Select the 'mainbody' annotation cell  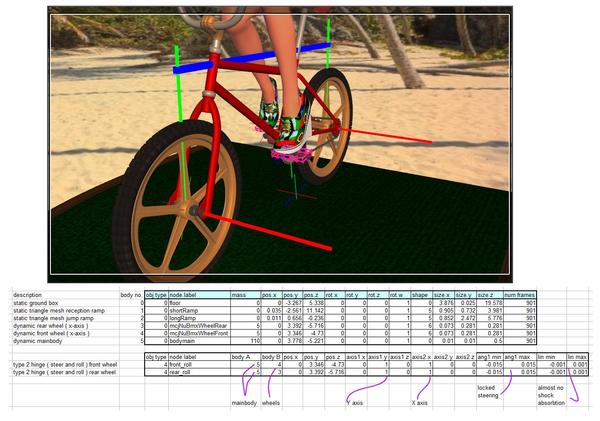[x=244, y=403]
